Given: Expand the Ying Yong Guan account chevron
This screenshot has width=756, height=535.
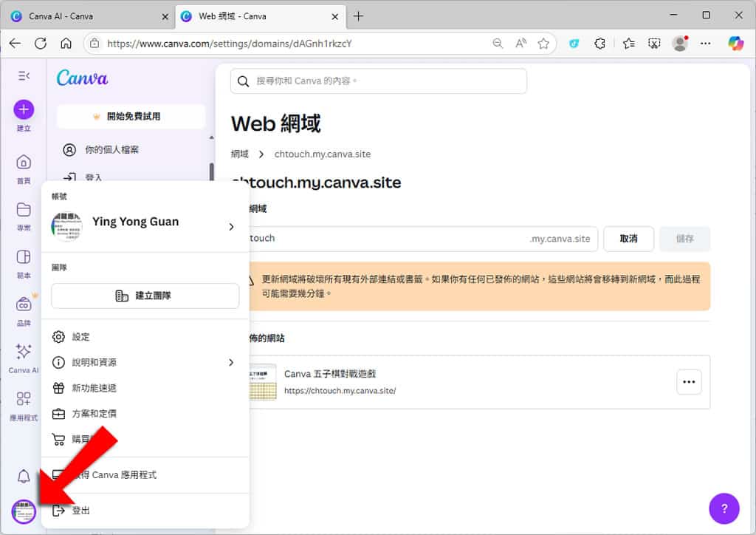Looking at the screenshot, I should pos(231,227).
